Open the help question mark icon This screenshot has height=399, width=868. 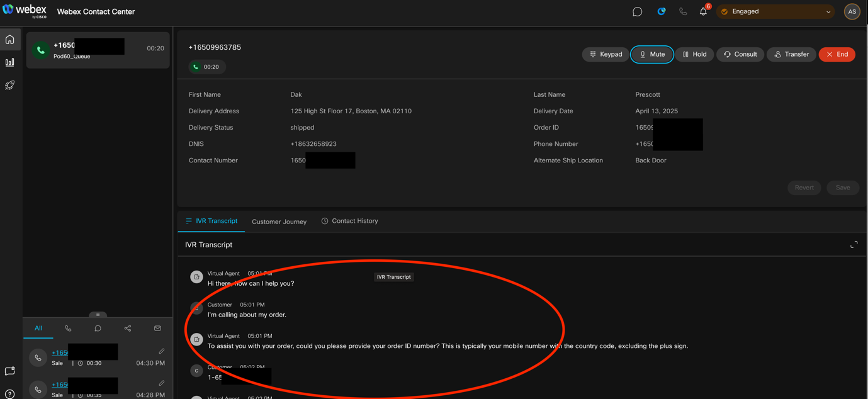click(10, 394)
